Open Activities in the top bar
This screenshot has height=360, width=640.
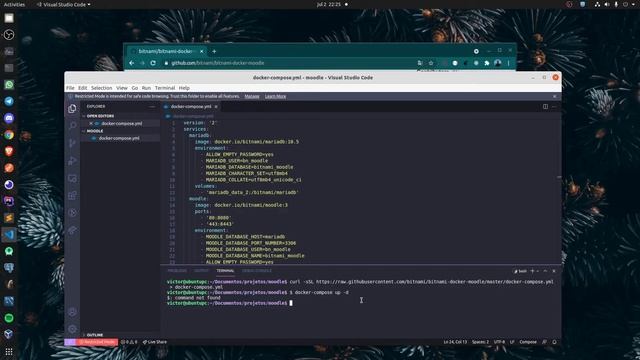(14, 4)
